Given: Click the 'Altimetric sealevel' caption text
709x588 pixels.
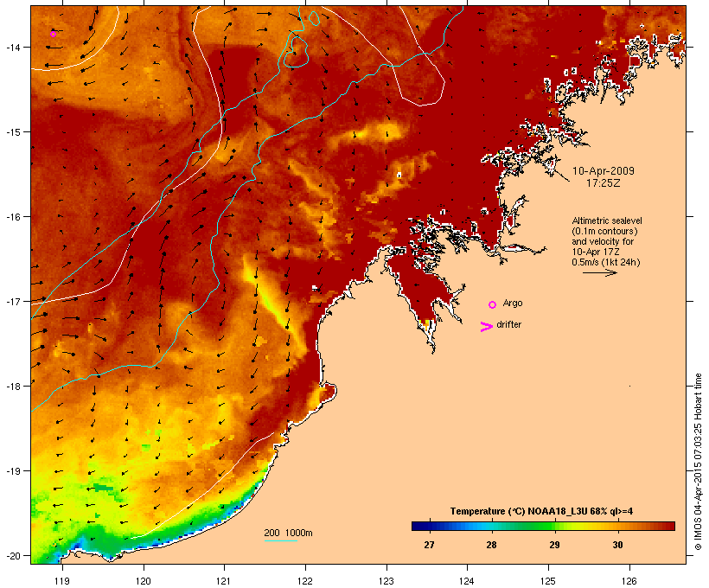Looking at the screenshot, I should click(x=607, y=220).
